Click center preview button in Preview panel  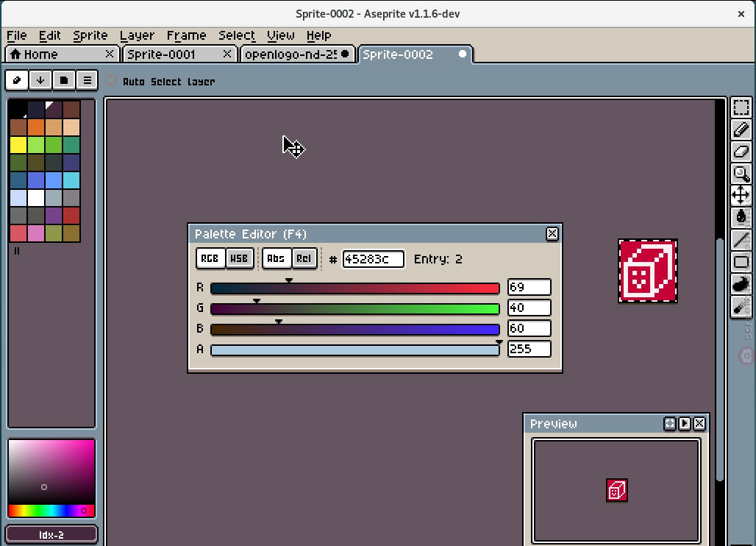click(670, 424)
